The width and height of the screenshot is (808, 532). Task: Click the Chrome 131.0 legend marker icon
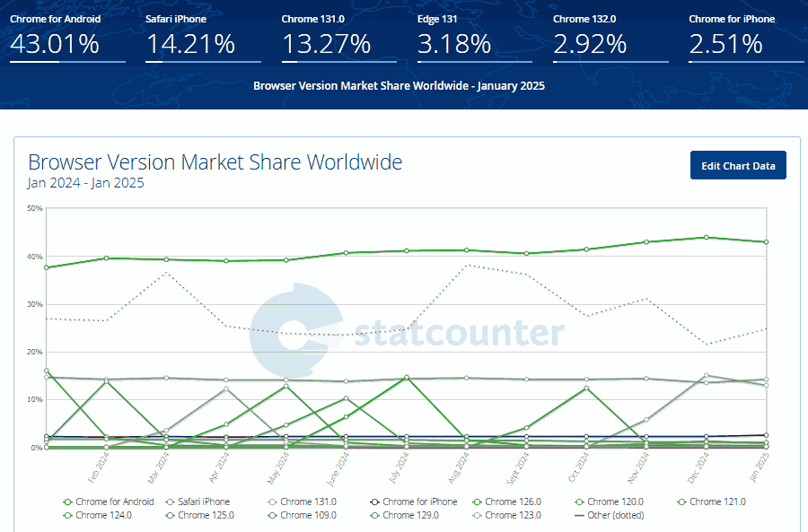pyautogui.click(x=273, y=501)
